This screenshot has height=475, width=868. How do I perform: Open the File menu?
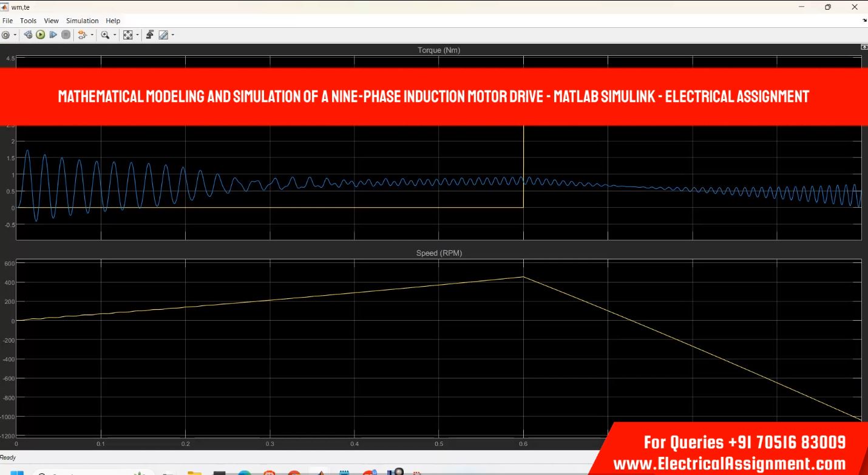7,21
